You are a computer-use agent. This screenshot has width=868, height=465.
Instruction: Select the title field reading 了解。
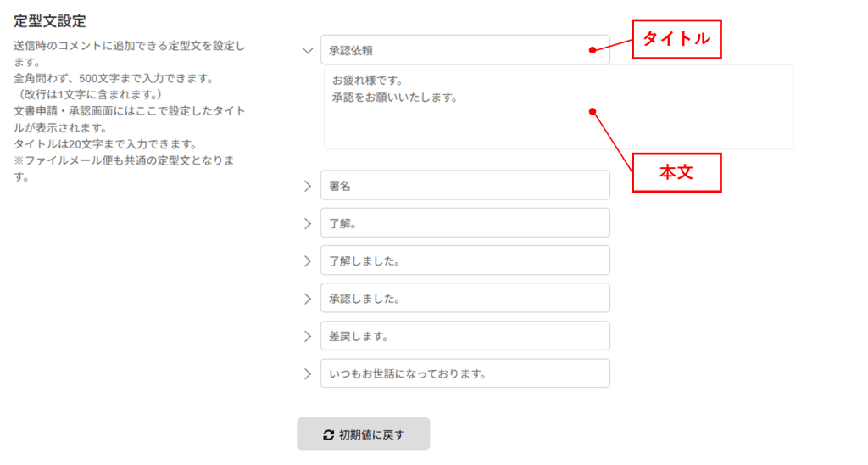coord(465,223)
